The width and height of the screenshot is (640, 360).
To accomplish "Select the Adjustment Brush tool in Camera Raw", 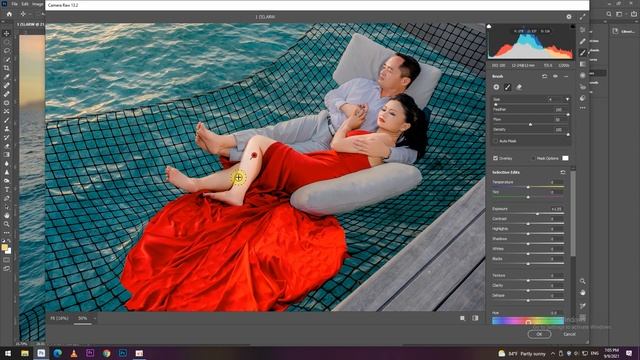I will coord(582,52).
